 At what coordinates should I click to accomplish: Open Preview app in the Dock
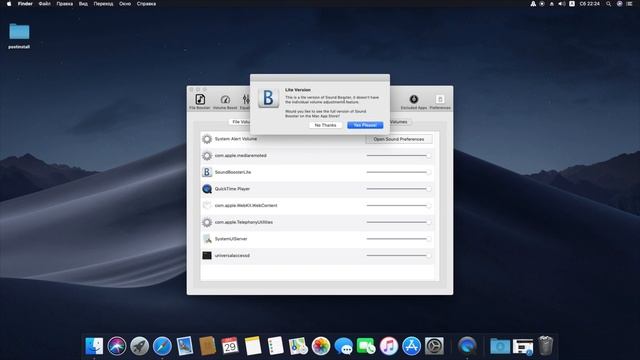(x=185, y=346)
